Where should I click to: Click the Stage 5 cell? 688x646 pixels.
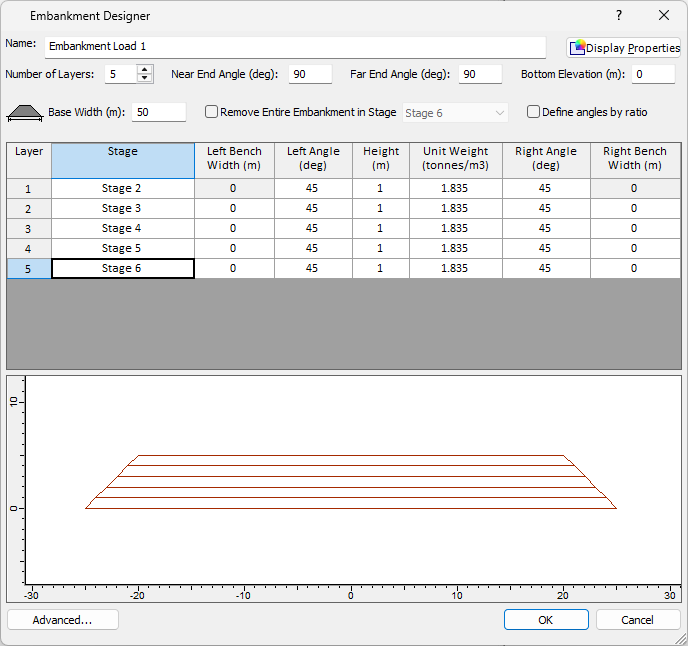pyautogui.click(x=123, y=248)
